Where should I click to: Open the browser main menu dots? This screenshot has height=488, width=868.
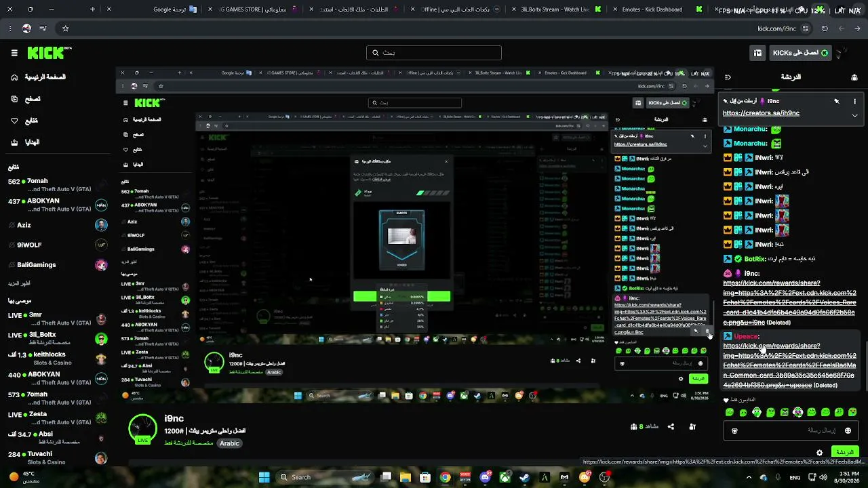[x=10, y=28]
